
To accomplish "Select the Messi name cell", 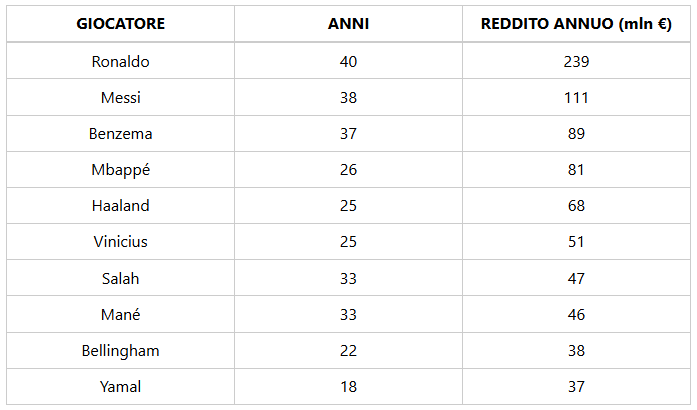I will click(x=121, y=98).
